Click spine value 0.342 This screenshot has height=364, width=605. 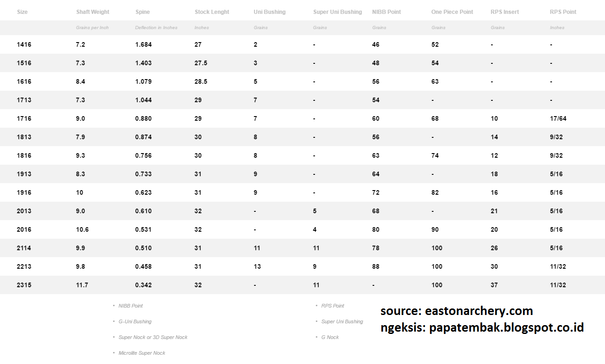143,285
